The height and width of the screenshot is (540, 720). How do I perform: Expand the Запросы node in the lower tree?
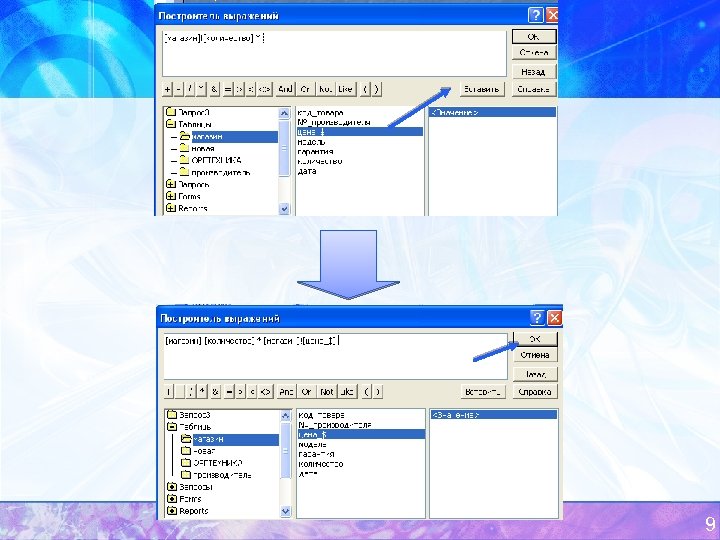coord(172,487)
